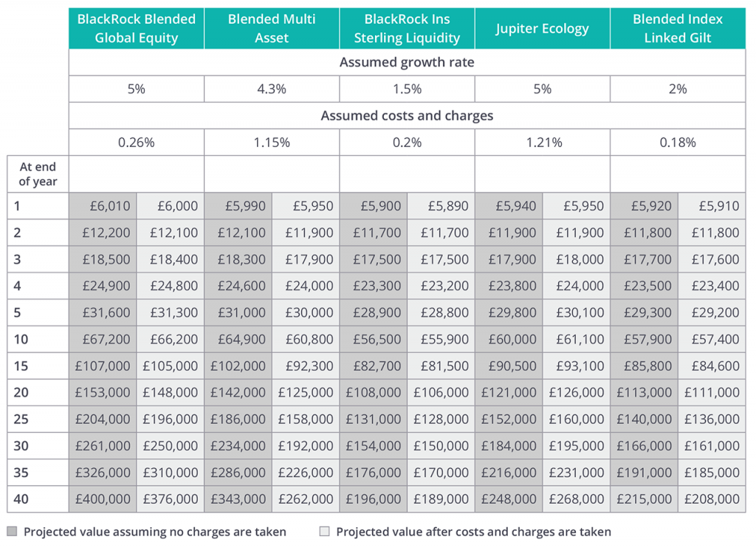
Task: Click the £6,010 first year value
Action: pos(103,206)
